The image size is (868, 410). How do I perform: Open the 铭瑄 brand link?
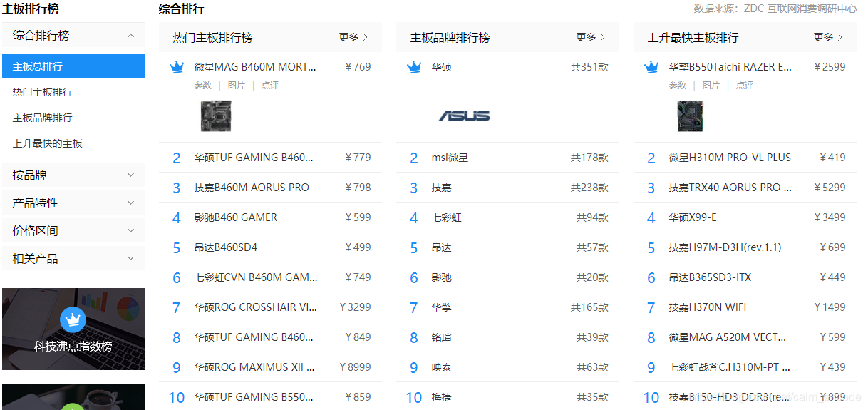[x=441, y=337]
